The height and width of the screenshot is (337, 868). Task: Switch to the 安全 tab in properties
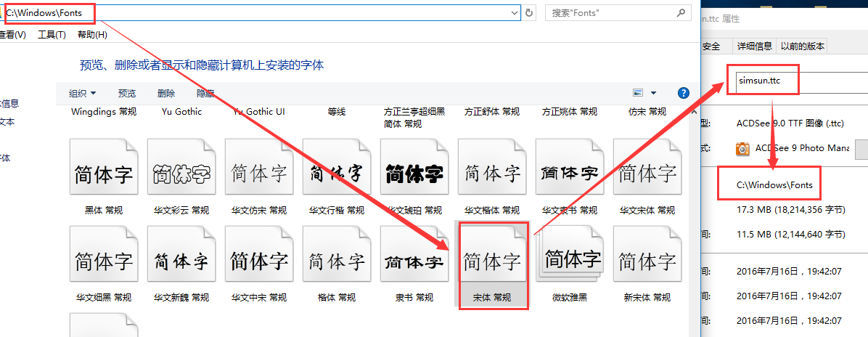click(711, 46)
